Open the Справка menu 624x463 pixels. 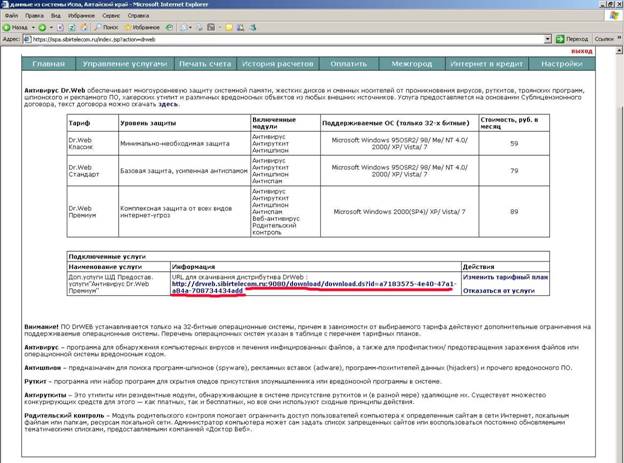click(x=138, y=16)
